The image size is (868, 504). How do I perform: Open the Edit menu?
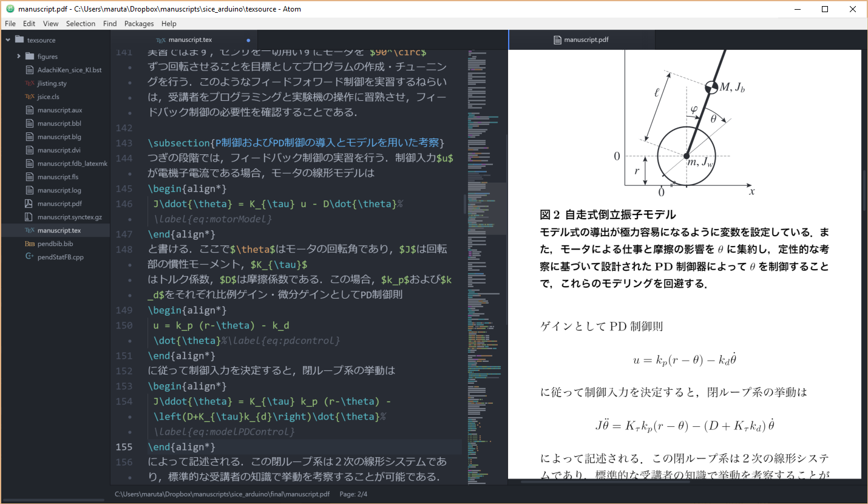29,24
